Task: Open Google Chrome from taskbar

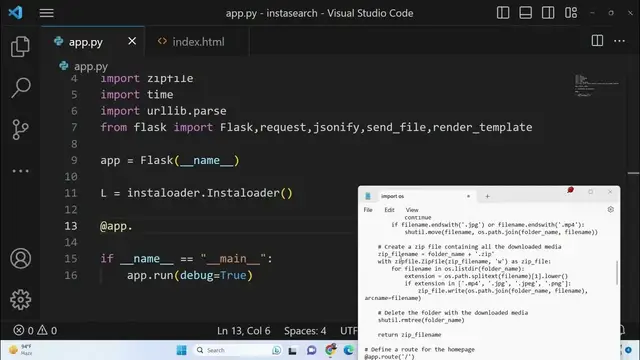Action: 330,350
